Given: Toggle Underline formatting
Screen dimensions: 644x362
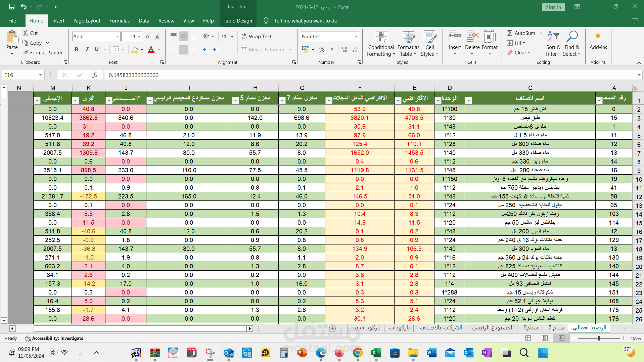Looking at the screenshot, I should click(x=97, y=49).
